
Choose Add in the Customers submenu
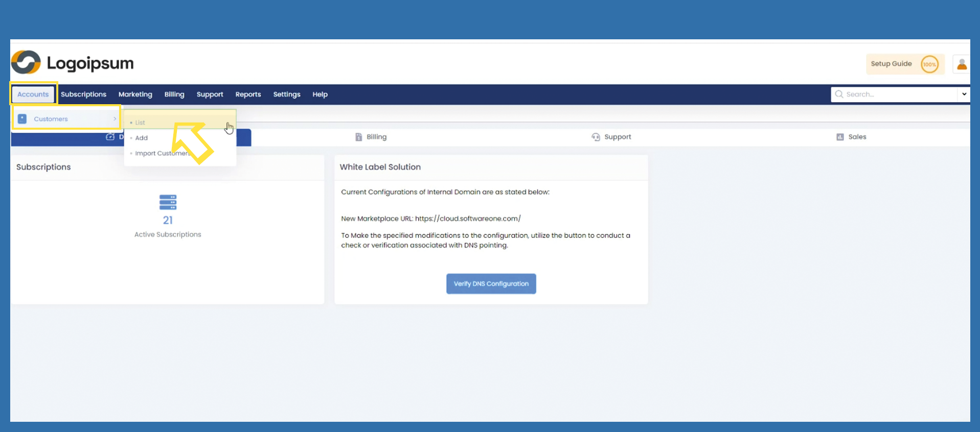pos(142,138)
